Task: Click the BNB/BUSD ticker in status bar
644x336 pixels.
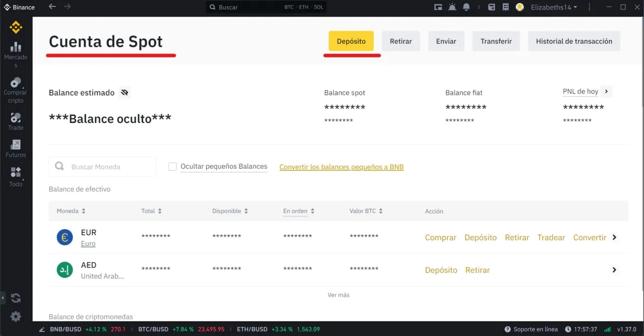Action: pyautogui.click(x=88, y=329)
